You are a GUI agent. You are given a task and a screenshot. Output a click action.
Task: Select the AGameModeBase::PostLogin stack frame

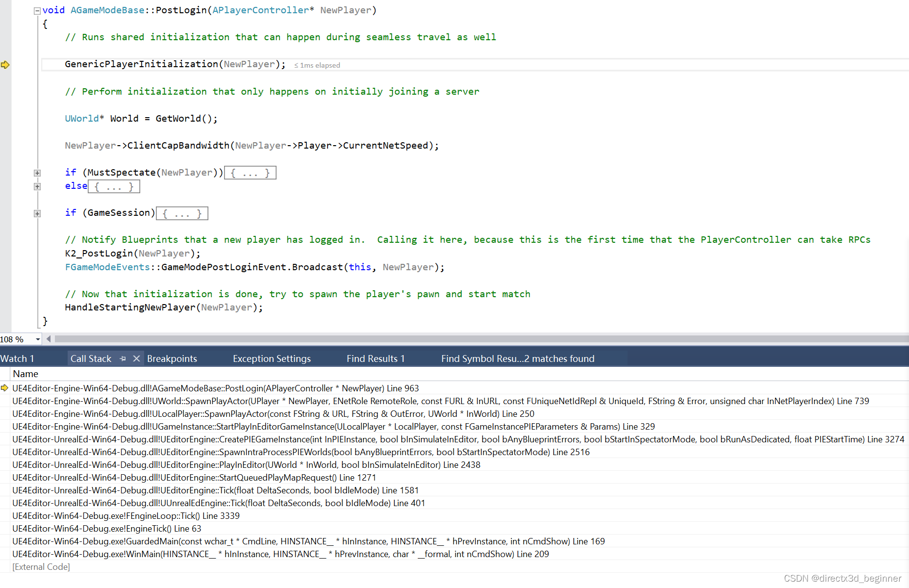pyautogui.click(x=216, y=388)
